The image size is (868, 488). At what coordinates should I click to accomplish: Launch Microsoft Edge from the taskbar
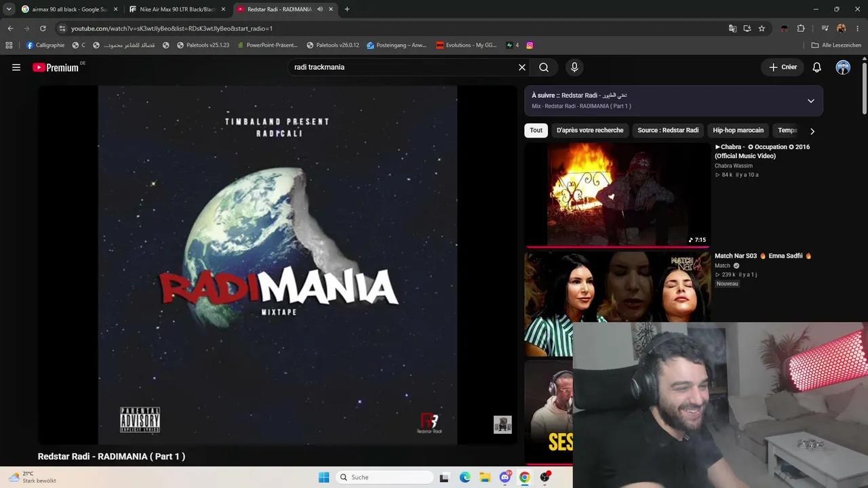coord(465,477)
